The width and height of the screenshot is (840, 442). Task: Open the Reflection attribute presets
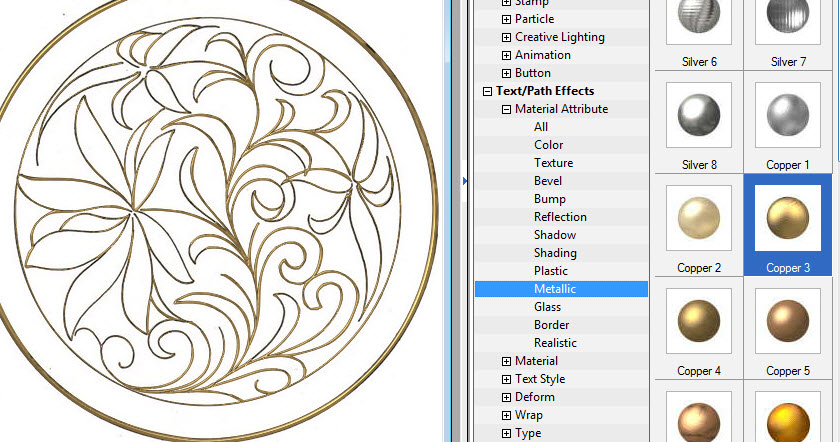tap(560, 217)
